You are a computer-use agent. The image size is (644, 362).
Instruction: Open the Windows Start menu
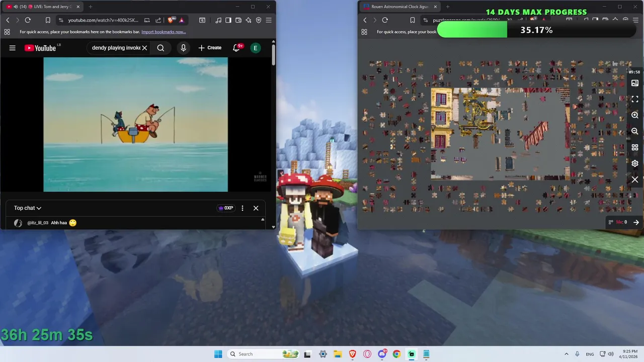(x=218, y=354)
